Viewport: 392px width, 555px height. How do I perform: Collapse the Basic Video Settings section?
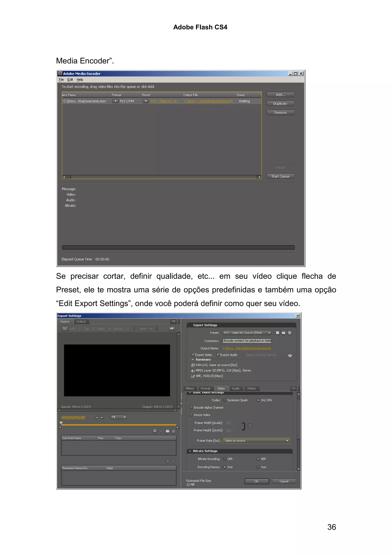click(x=190, y=393)
